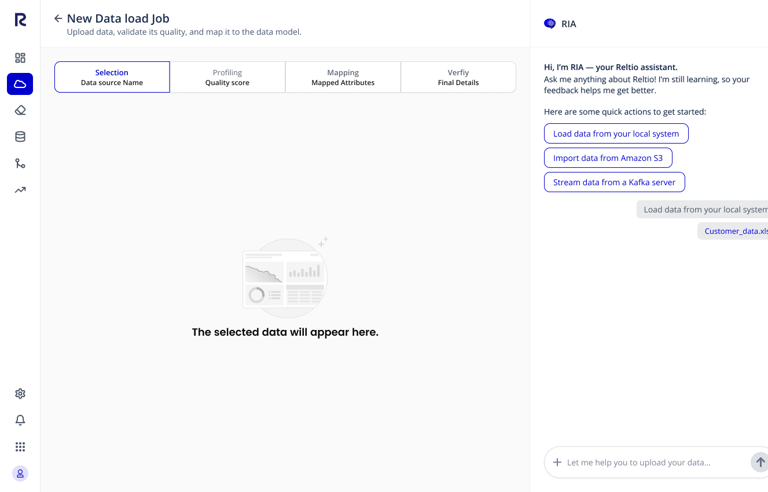The height and width of the screenshot is (492, 768).
Task: Open the trending analytics sidebar icon
Action: (20, 189)
